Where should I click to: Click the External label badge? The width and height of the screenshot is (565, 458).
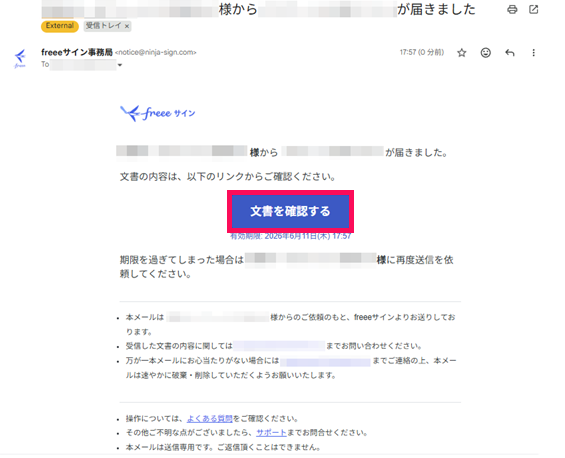point(60,26)
